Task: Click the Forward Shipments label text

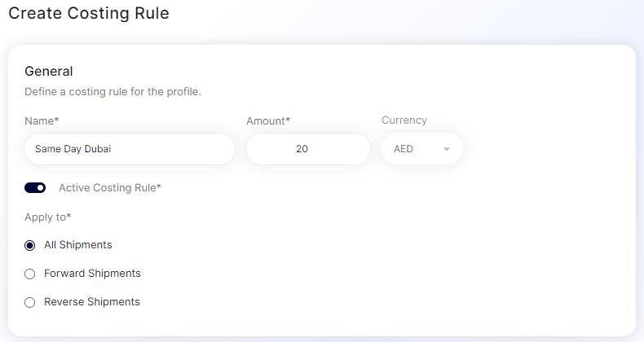Action: pos(92,273)
